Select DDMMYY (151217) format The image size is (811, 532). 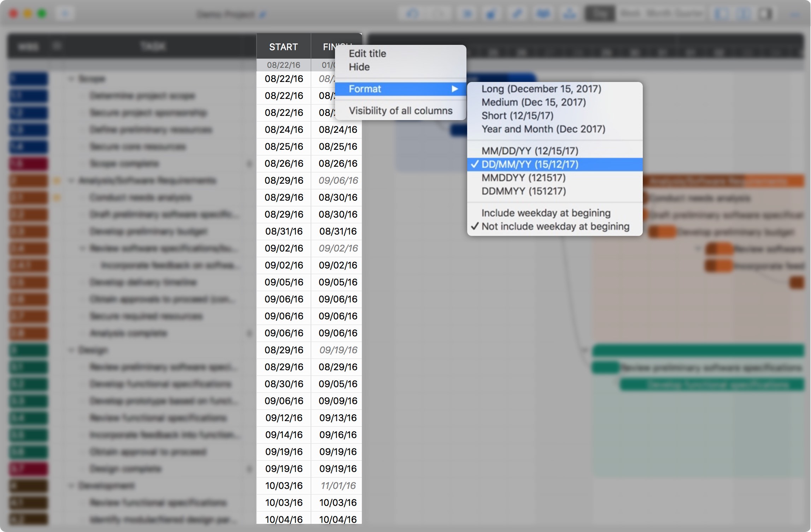tap(523, 191)
